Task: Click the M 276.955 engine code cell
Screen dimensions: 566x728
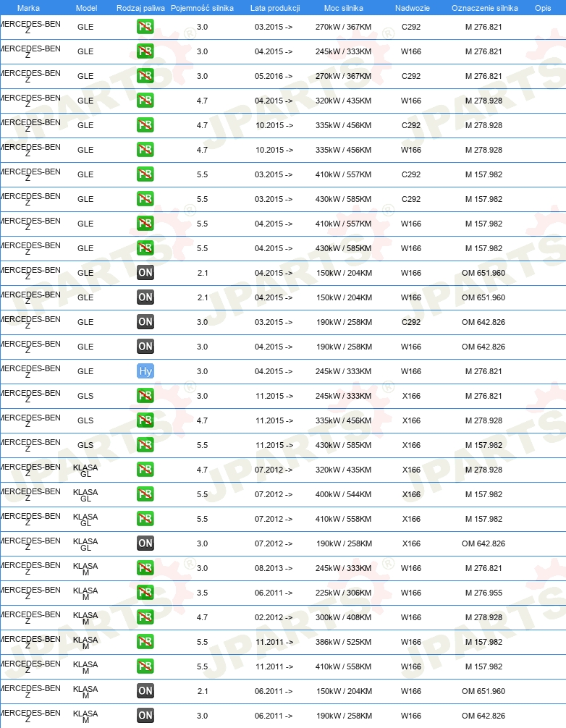Action: tap(483, 593)
